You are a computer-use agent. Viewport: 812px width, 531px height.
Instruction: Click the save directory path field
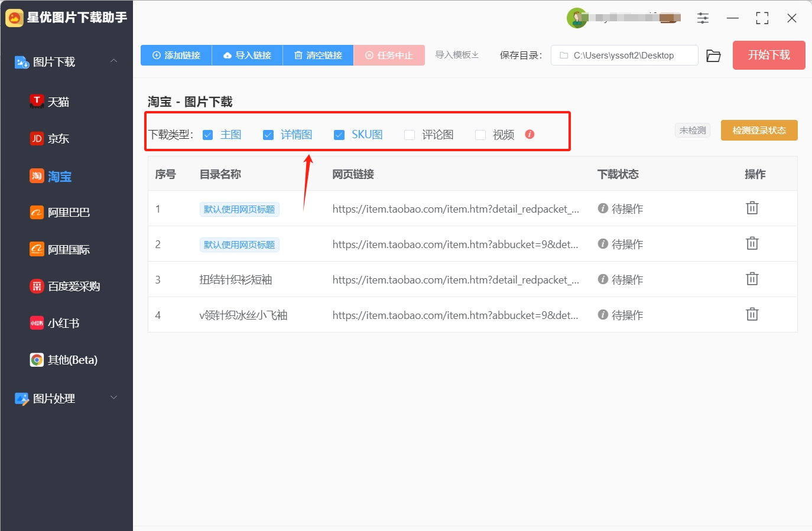click(x=624, y=56)
